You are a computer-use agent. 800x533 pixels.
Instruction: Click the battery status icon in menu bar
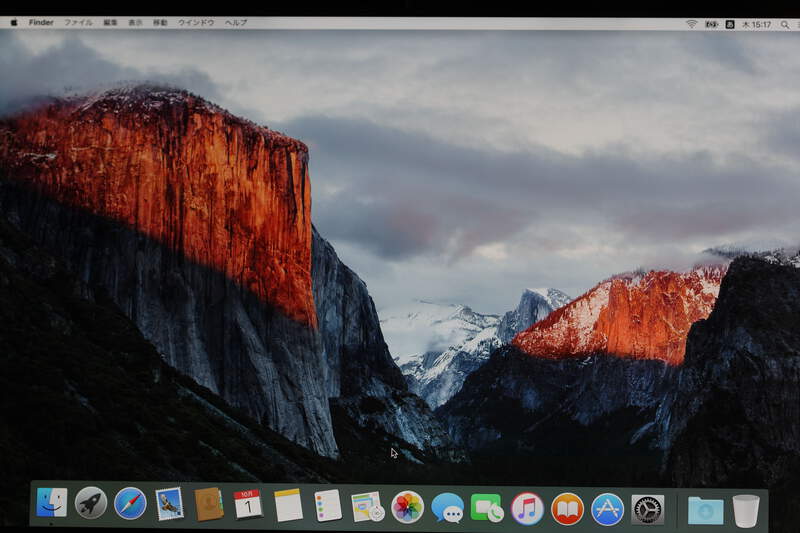point(711,24)
